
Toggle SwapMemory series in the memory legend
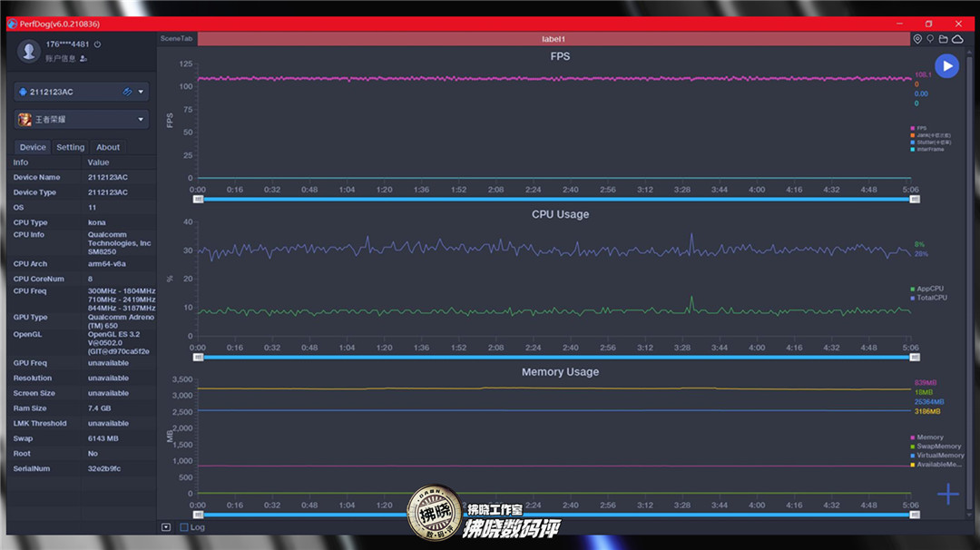936,447
